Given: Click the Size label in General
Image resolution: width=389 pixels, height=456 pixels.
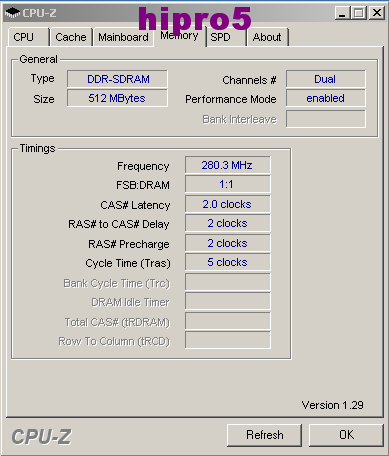Looking at the screenshot, I should point(44,99).
